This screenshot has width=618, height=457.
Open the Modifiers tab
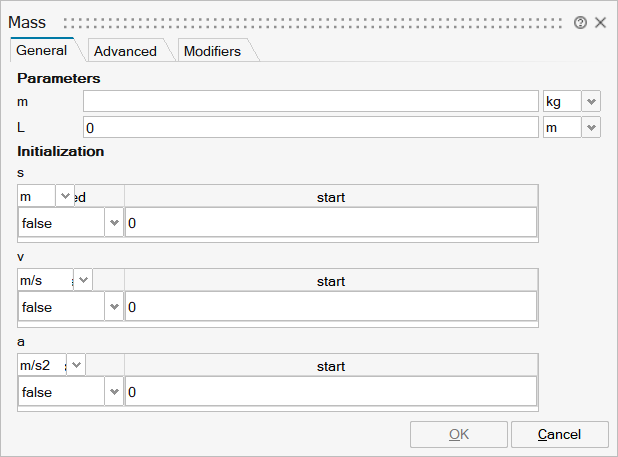(x=212, y=51)
